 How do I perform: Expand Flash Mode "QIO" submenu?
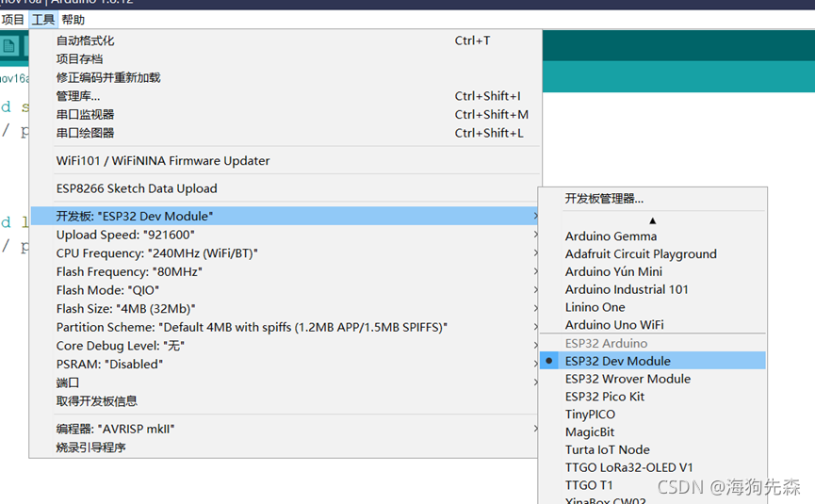coord(285,290)
